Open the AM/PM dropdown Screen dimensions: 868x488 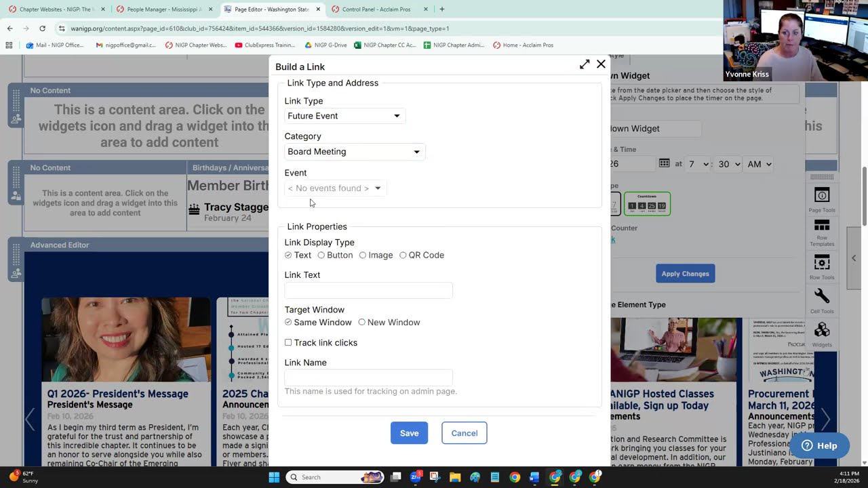coord(759,164)
